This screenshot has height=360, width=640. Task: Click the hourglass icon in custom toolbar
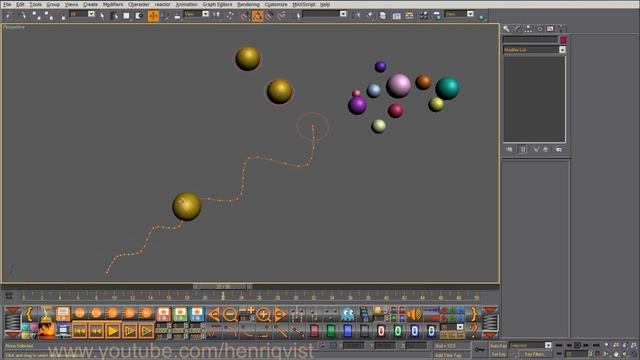(x=46, y=313)
